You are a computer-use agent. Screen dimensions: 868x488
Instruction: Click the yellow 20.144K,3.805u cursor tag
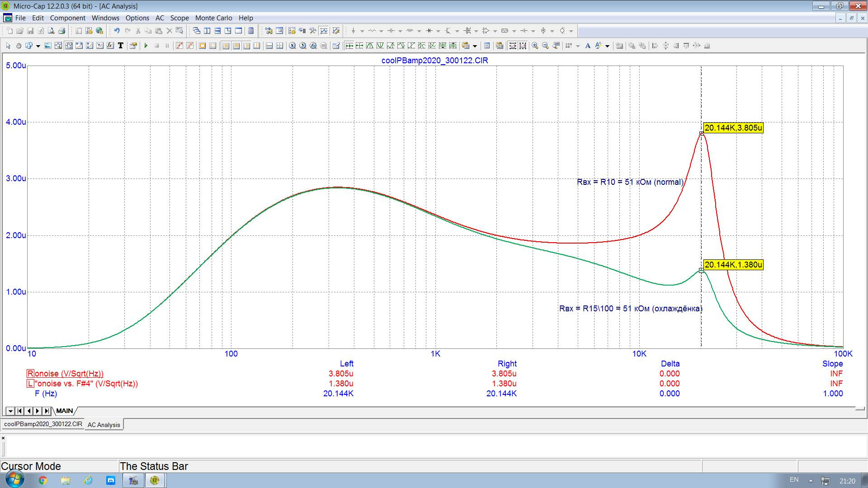click(x=733, y=128)
